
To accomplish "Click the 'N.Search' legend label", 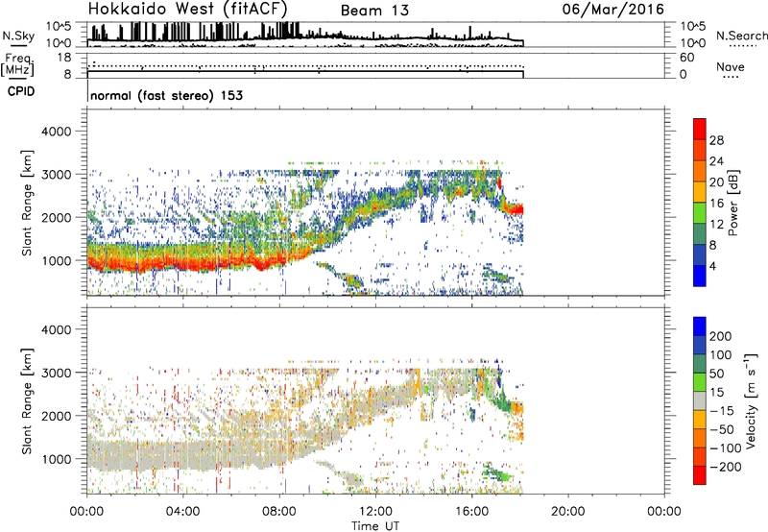I will click(741, 36).
